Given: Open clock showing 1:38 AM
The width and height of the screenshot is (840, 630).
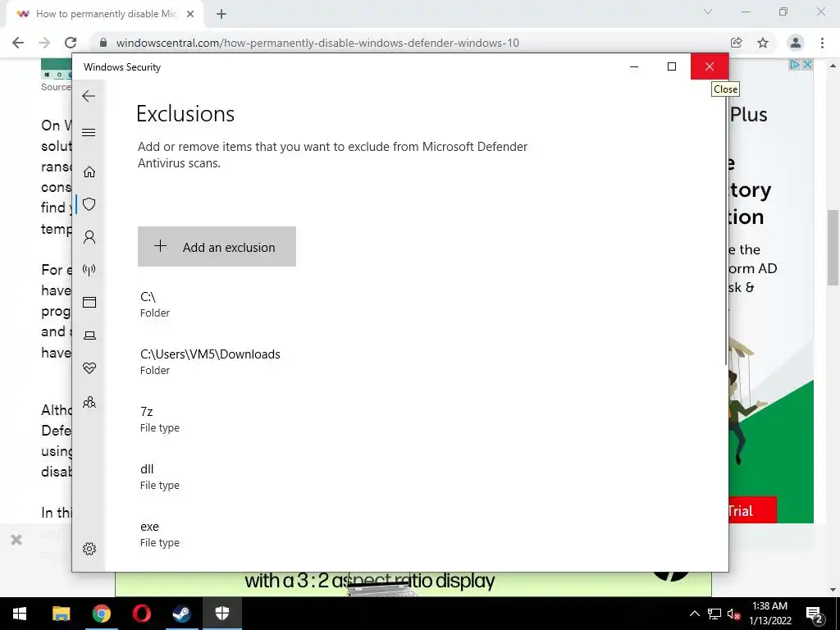Looking at the screenshot, I should [769, 614].
